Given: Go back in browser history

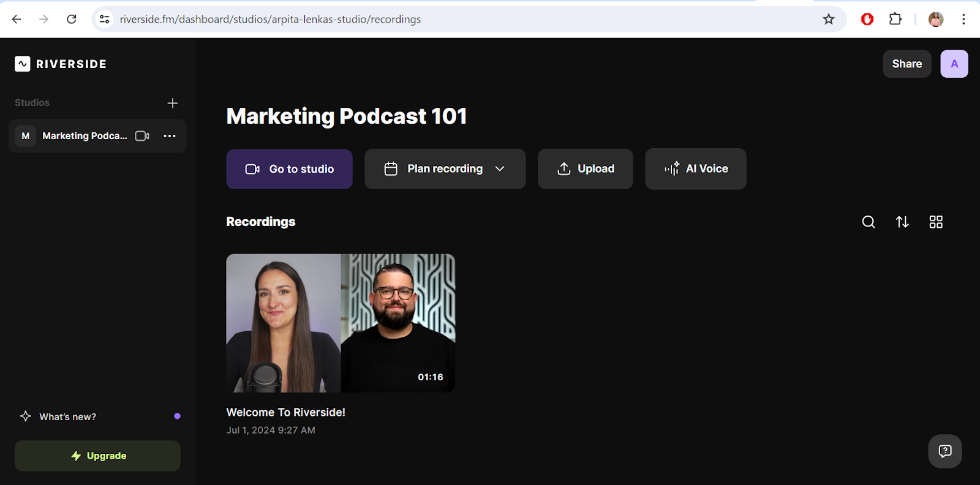Looking at the screenshot, I should point(17,20).
